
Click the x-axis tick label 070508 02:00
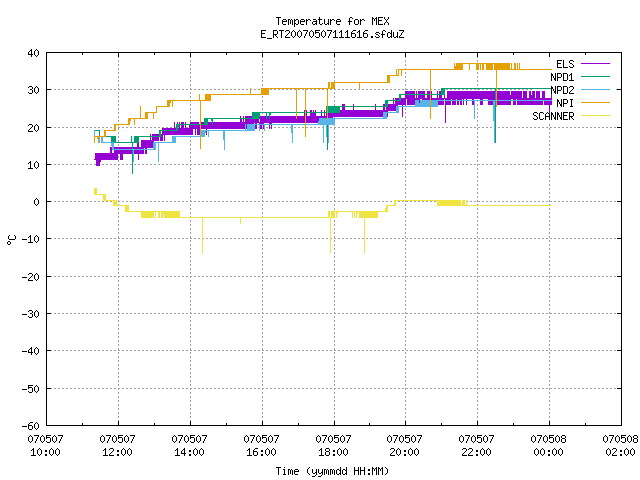pyautogui.click(x=620, y=446)
